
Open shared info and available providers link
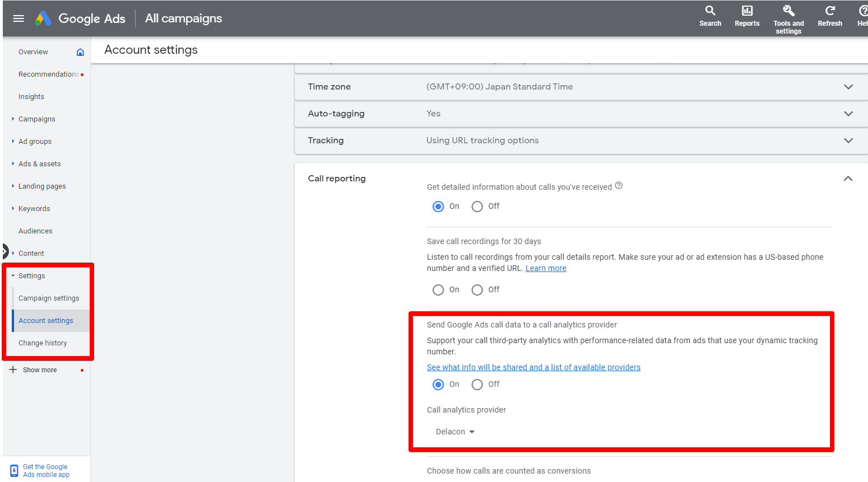533,367
